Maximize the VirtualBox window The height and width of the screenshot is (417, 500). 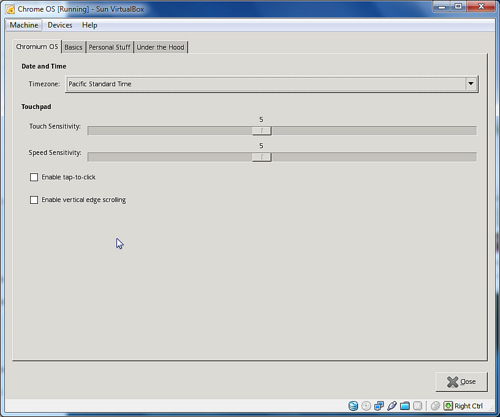(458, 7)
